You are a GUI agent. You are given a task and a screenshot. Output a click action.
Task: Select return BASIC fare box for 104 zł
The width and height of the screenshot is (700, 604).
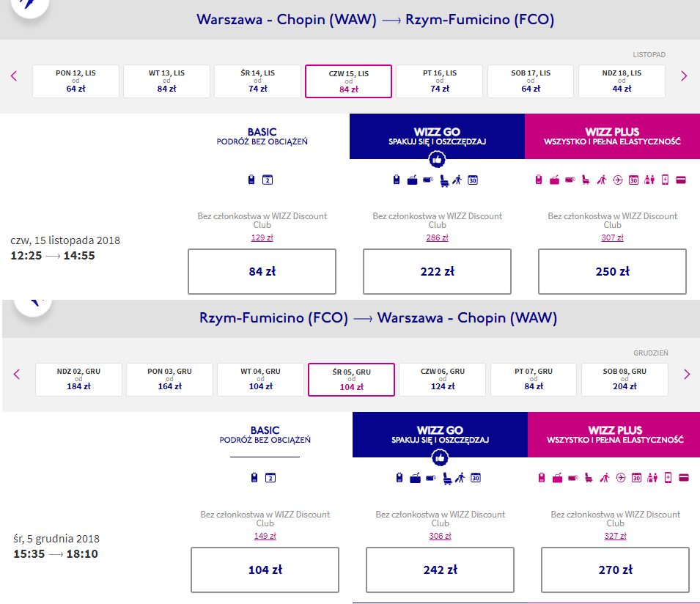265,570
